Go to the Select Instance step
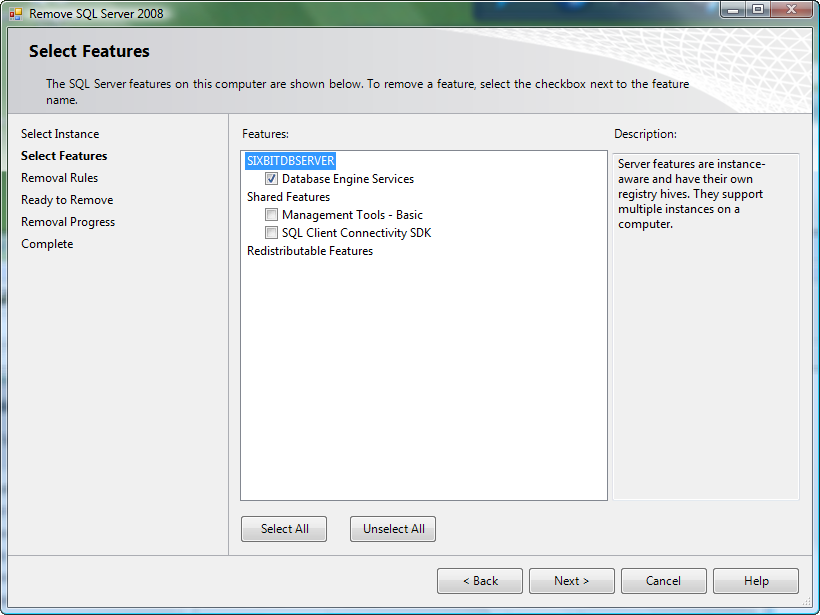The height and width of the screenshot is (615, 820). click(58, 133)
